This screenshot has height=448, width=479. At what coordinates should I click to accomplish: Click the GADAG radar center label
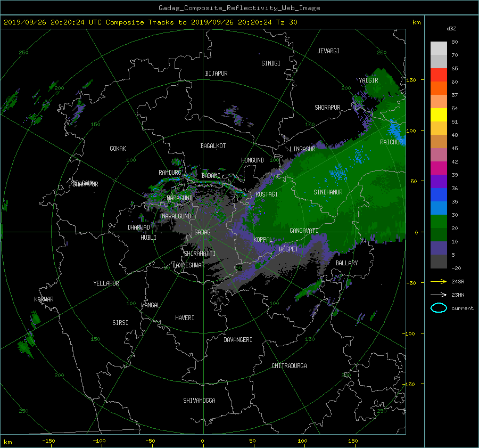pos(202,232)
